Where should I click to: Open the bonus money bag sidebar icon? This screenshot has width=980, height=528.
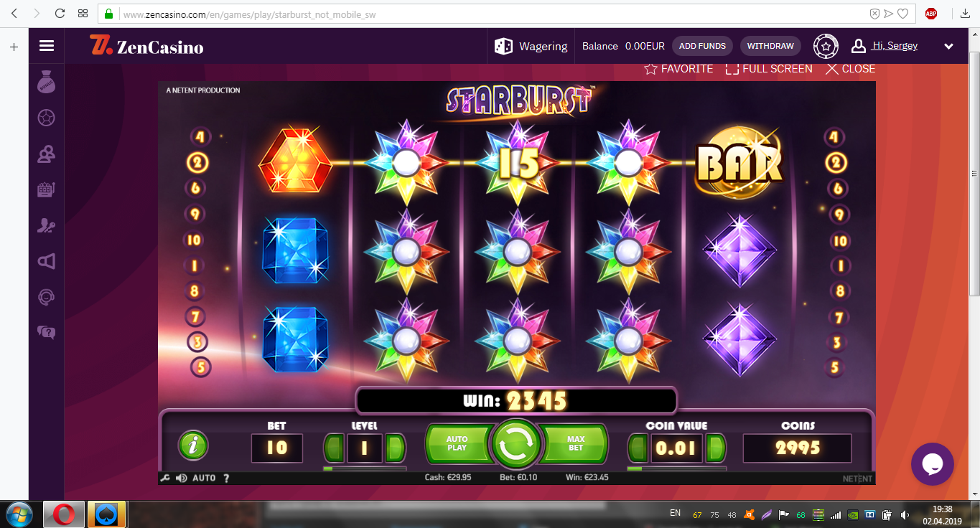point(47,82)
